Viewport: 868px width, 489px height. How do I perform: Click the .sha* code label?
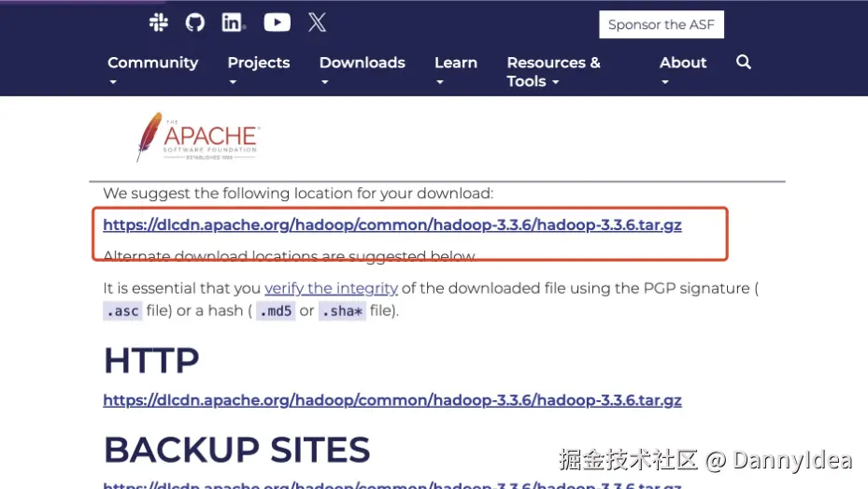(x=342, y=311)
